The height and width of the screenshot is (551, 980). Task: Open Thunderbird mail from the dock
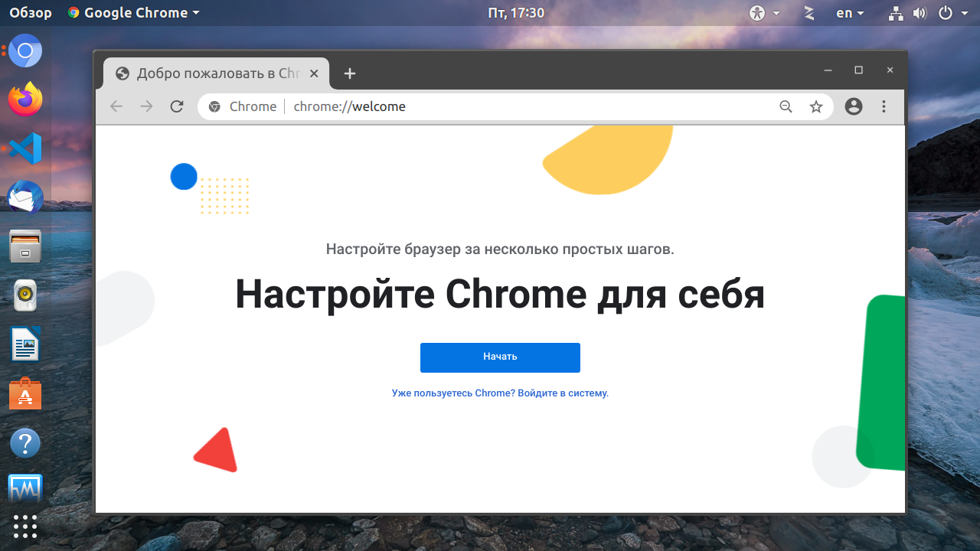point(25,197)
